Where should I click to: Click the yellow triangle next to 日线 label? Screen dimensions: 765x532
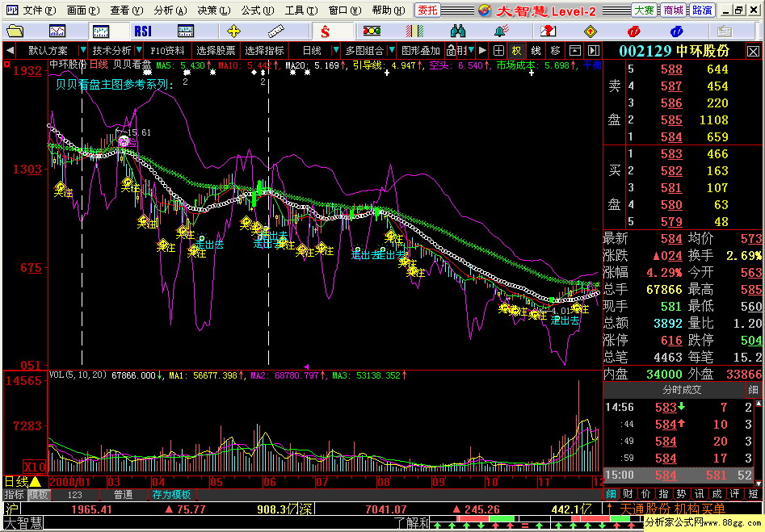coord(35,482)
